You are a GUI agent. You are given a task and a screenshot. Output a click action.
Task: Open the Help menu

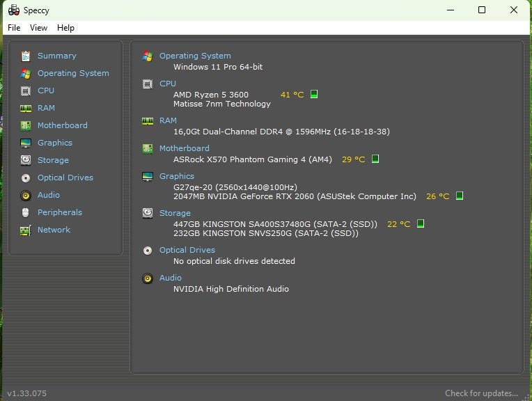65,28
